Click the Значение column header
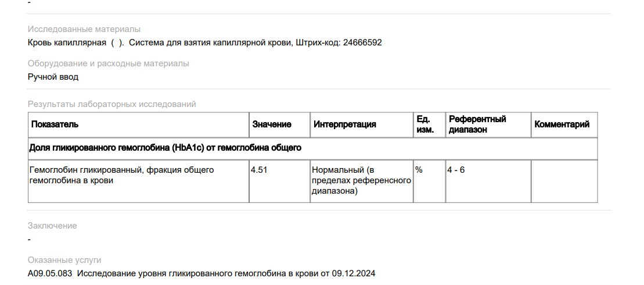This screenshot has width=644, height=285. [x=279, y=124]
